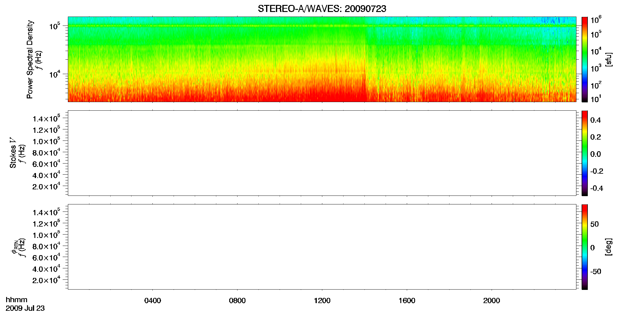Click the Power Spectral Density axis label

click(x=30, y=59)
